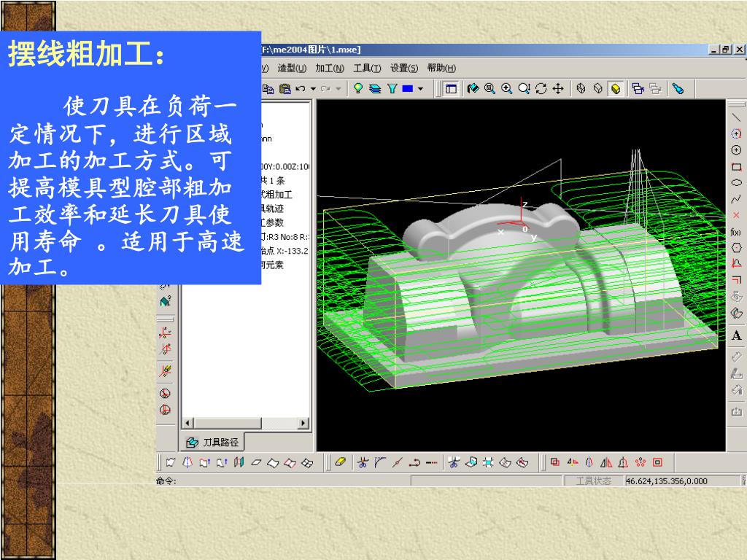This screenshot has height=560, width=747.
Task: Click the 共 1 条 tree entry
Action: click(x=274, y=181)
